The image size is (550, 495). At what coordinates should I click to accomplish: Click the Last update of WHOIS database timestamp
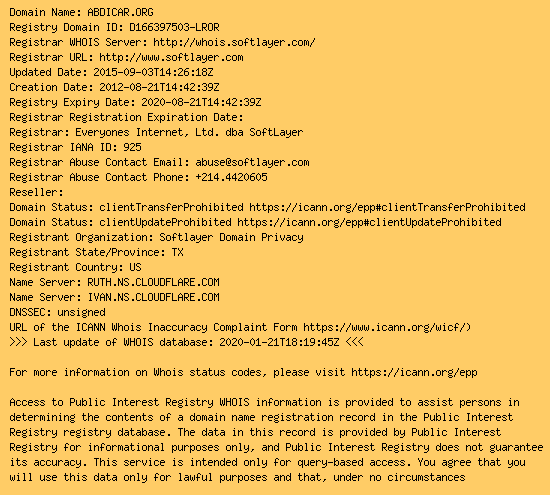(x=279, y=342)
